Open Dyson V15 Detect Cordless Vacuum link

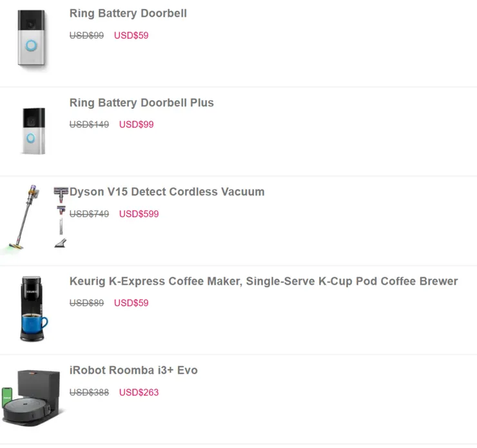click(167, 192)
